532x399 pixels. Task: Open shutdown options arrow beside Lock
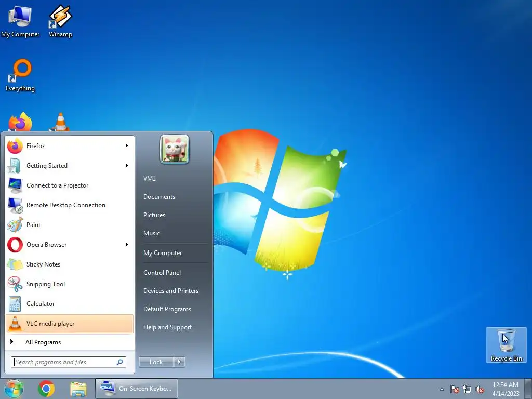pos(179,362)
